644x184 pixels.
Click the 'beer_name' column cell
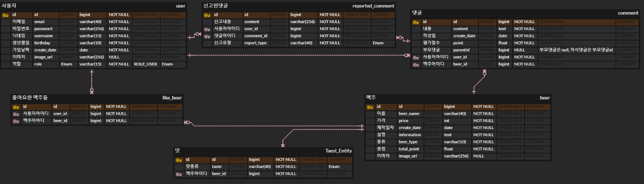point(411,113)
